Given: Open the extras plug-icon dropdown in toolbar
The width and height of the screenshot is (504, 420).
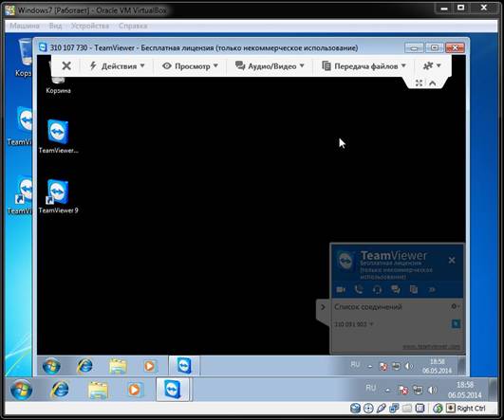Looking at the screenshot, I should click(431, 65).
